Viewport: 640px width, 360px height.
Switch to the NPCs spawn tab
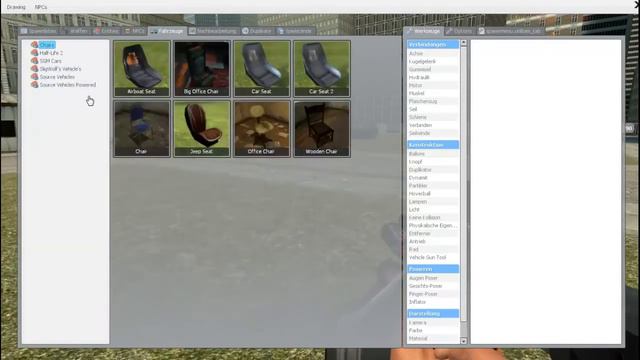tap(135, 31)
